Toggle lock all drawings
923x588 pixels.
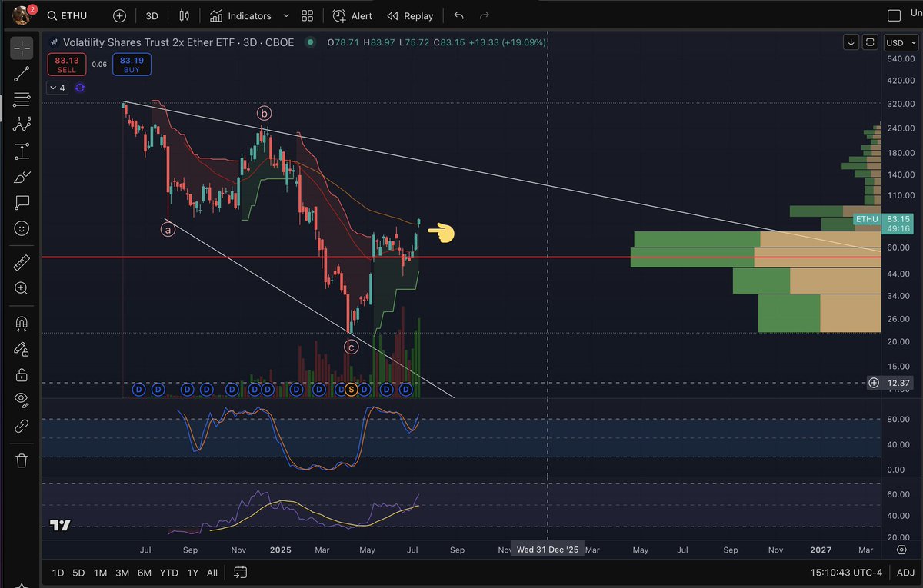(22, 375)
